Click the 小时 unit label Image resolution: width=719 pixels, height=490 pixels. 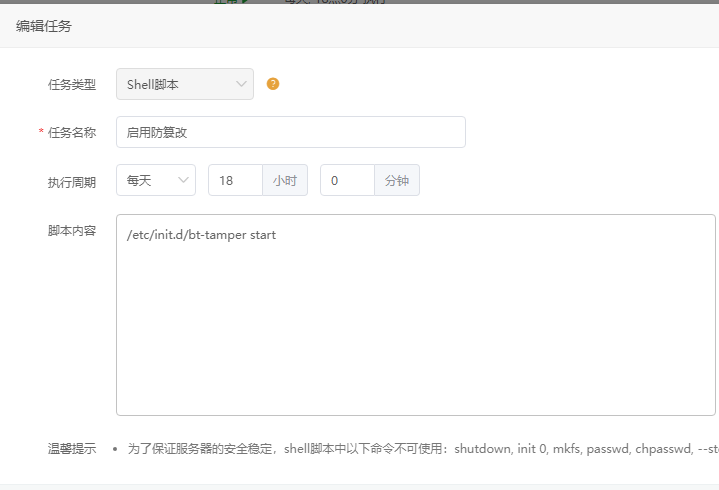click(x=285, y=180)
